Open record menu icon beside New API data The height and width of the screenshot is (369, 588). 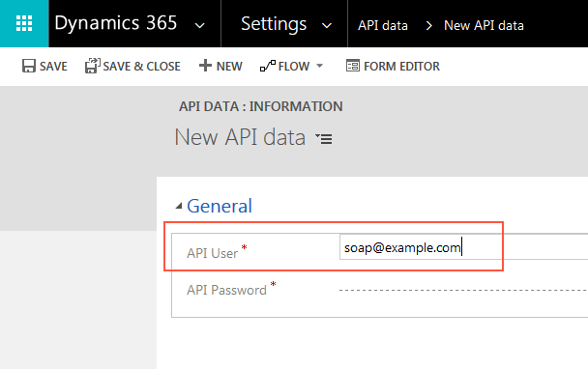pos(324,138)
